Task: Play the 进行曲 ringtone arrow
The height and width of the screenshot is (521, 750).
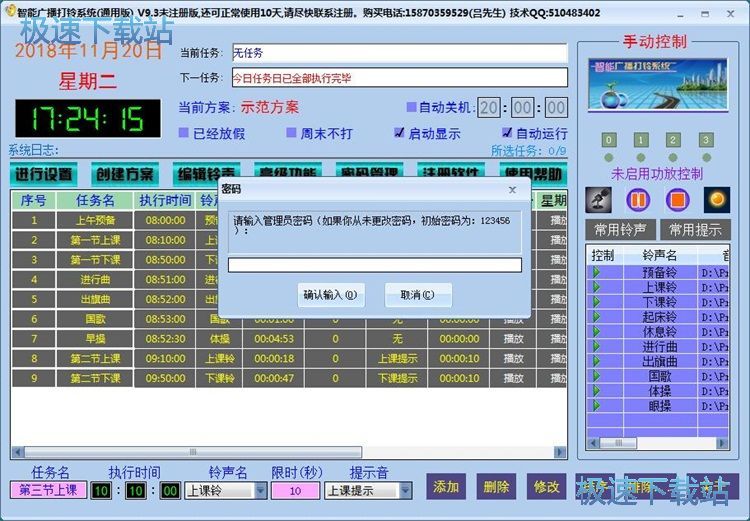Action: coord(596,346)
